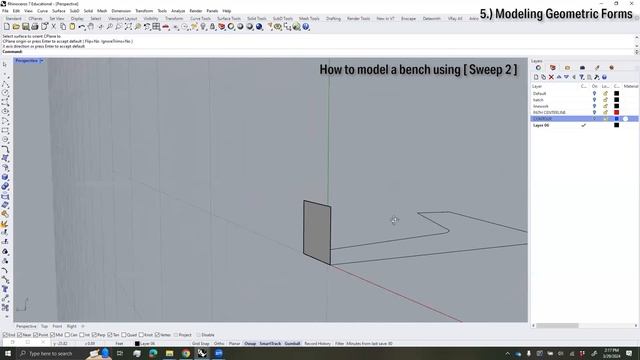Toggle lock icon of PATH CENTERLINE layer
Screen dimensions: 640x360
(x=605, y=112)
